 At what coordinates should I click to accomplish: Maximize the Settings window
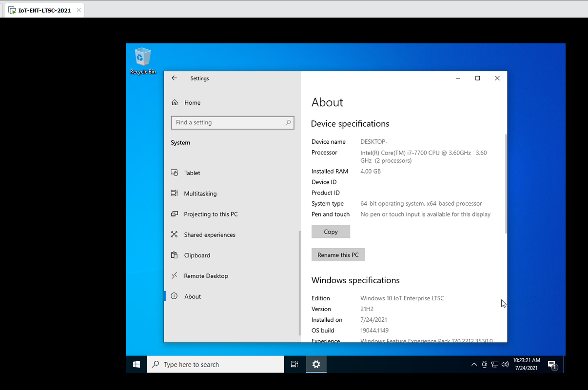coord(478,78)
